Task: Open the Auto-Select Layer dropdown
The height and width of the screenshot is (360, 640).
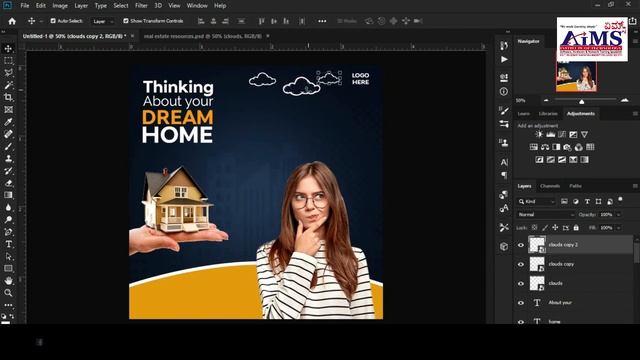Action: pos(103,21)
